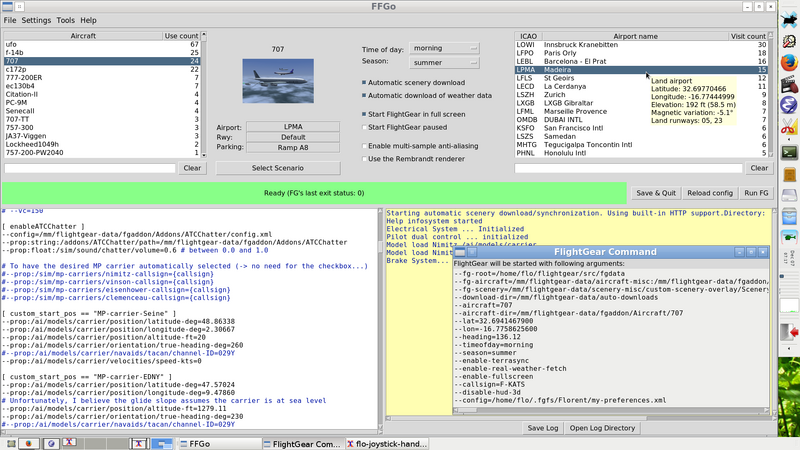
Task: Select the f-14b aircraft row
Action: point(102,53)
